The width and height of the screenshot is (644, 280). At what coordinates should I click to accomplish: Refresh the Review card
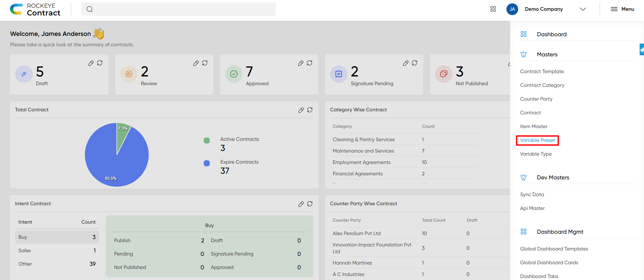pos(205,63)
